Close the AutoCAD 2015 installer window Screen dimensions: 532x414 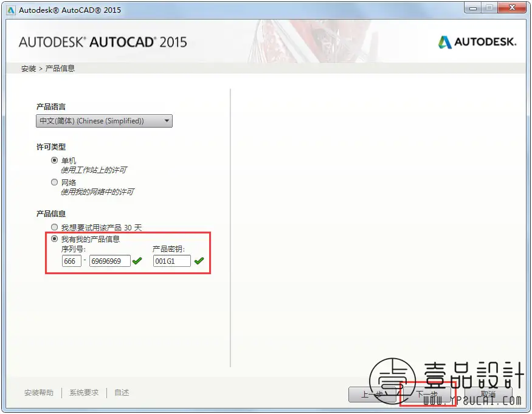point(513,8)
